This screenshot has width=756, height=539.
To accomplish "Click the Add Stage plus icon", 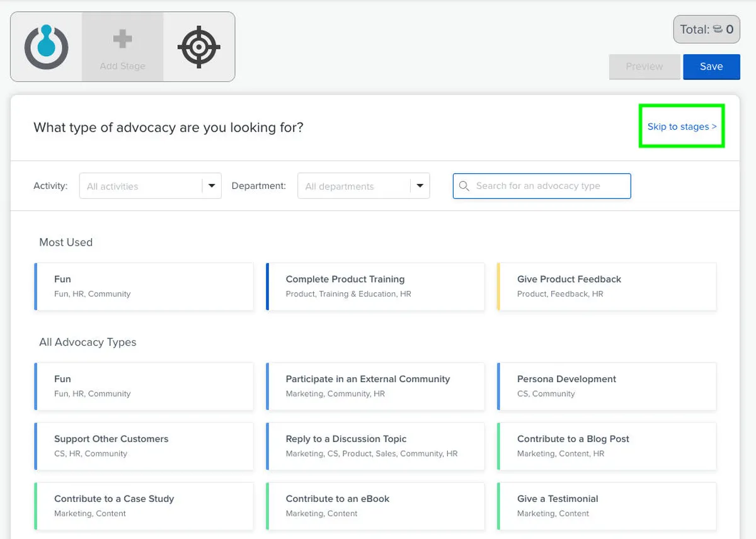I will 123,40.
